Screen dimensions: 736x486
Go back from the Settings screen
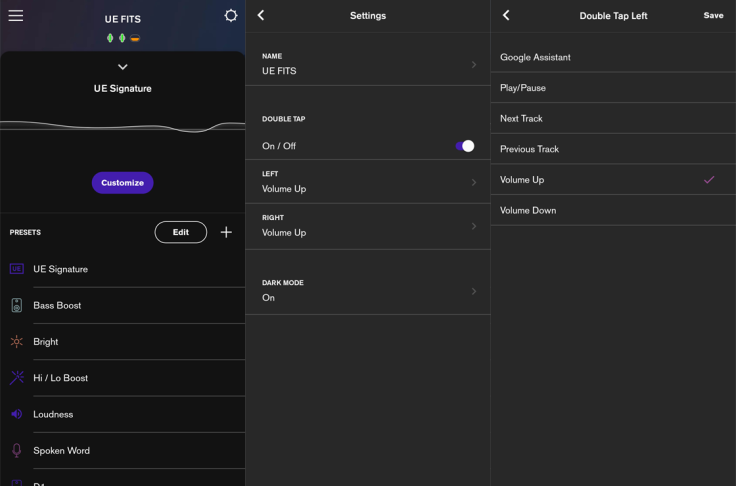click(x=261, y=15)
